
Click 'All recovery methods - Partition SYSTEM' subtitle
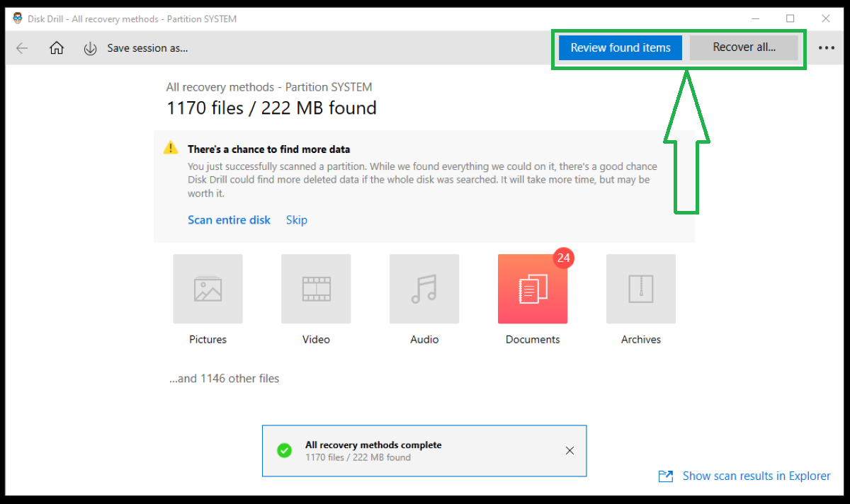pos(269,87)
